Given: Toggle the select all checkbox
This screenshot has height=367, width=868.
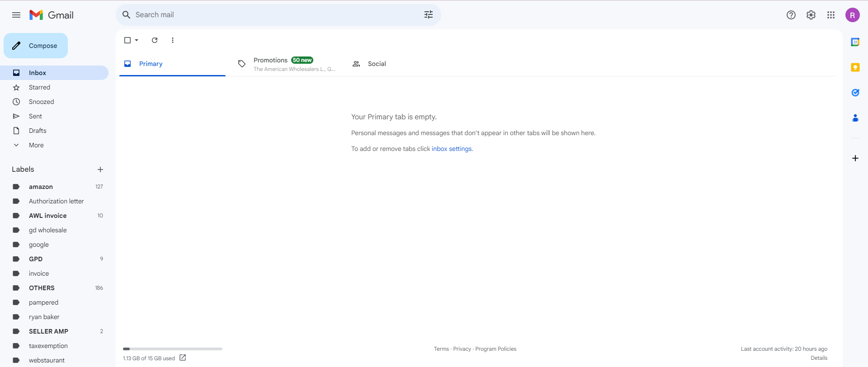Looking at the screenshot, I should coord(127,40).
